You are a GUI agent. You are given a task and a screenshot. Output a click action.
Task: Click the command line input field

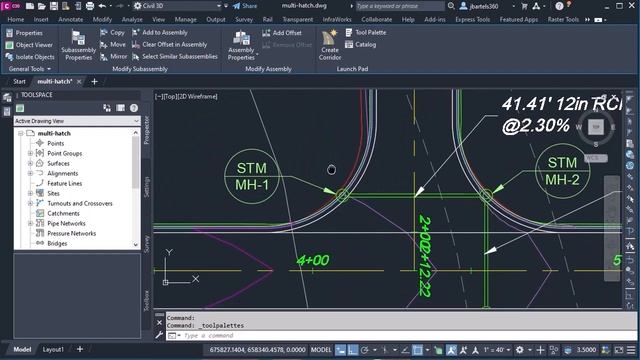(401, 336)
